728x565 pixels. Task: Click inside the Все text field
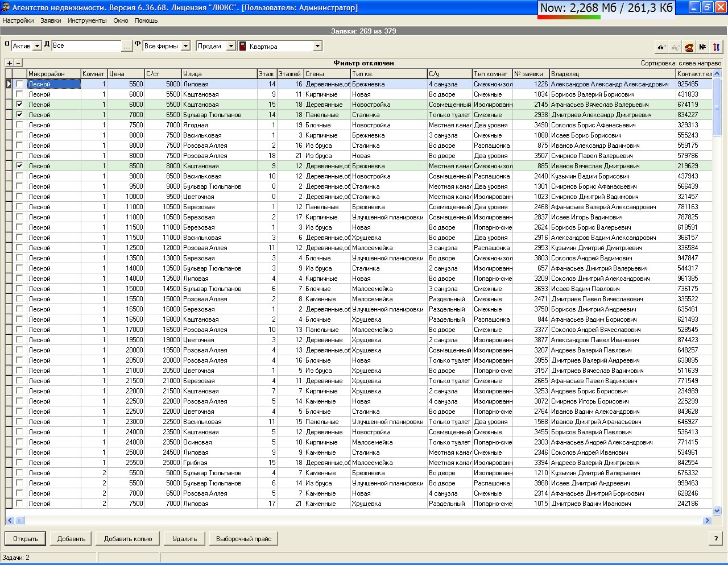[86, 46]
